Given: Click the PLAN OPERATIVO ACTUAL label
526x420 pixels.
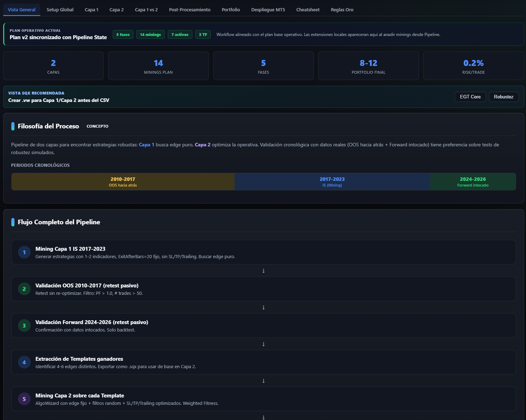Looking at the screenshot, I should (35, 31).
